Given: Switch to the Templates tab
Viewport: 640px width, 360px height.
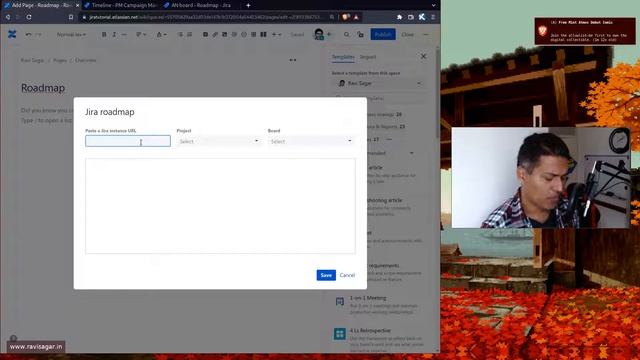Looking at the screenshot, I should click(343, 57).
